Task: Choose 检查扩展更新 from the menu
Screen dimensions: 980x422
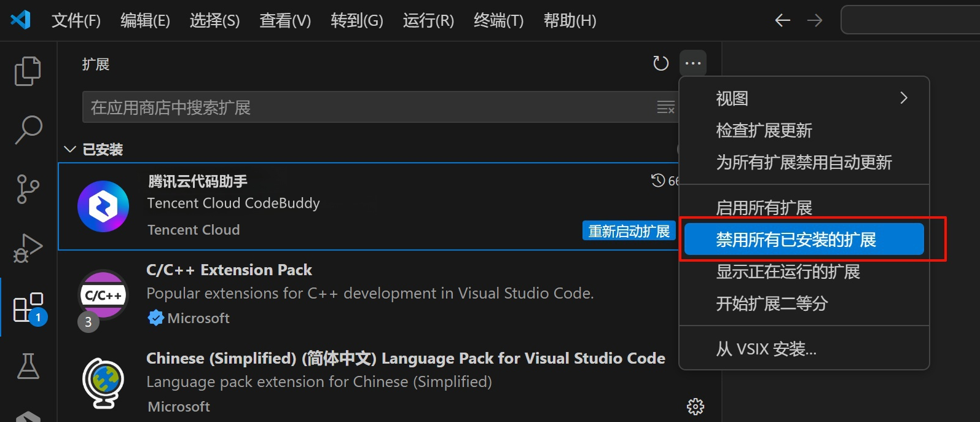Action: 764,130
